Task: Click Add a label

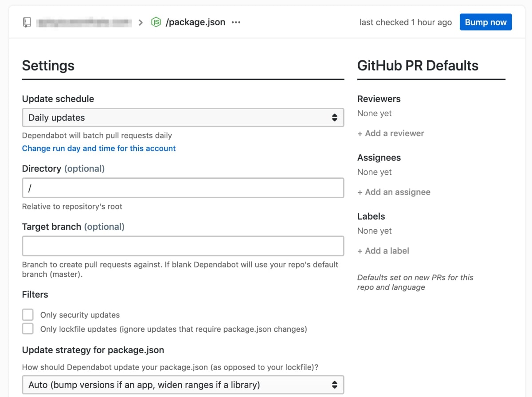Action: (383, 251)
